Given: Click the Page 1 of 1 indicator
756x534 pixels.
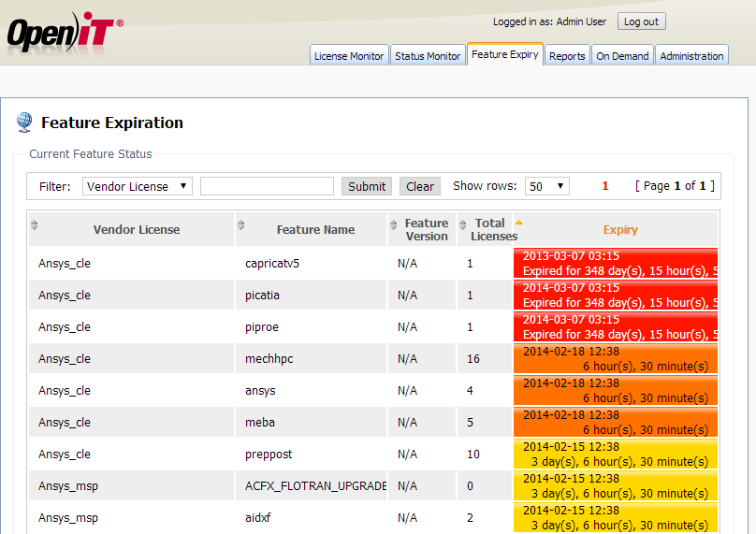Looking at the screenshot, I should pyautogui.click(x=675, y=186).
